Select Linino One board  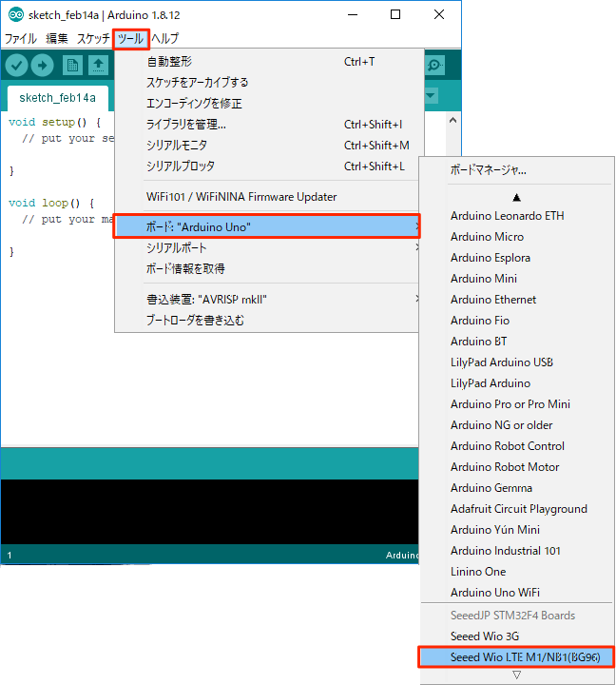click(x=517, y=572)
